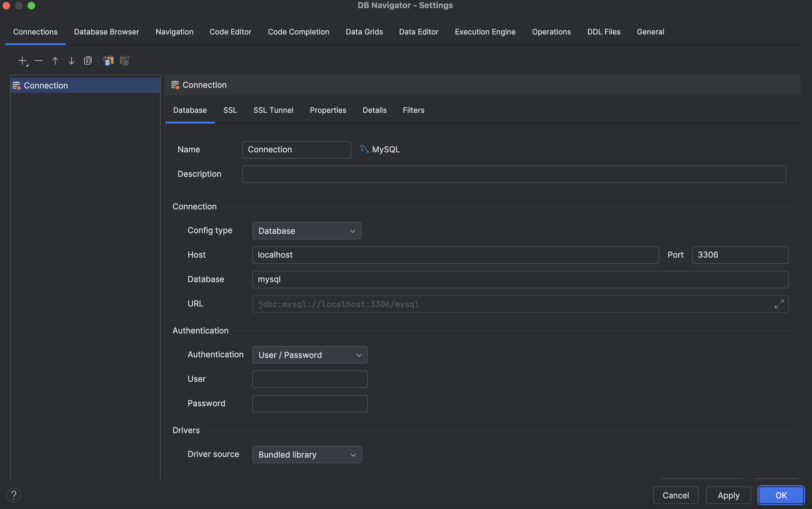
Task: Select Connection in the connections list
Action: click(x=46, y=86)
